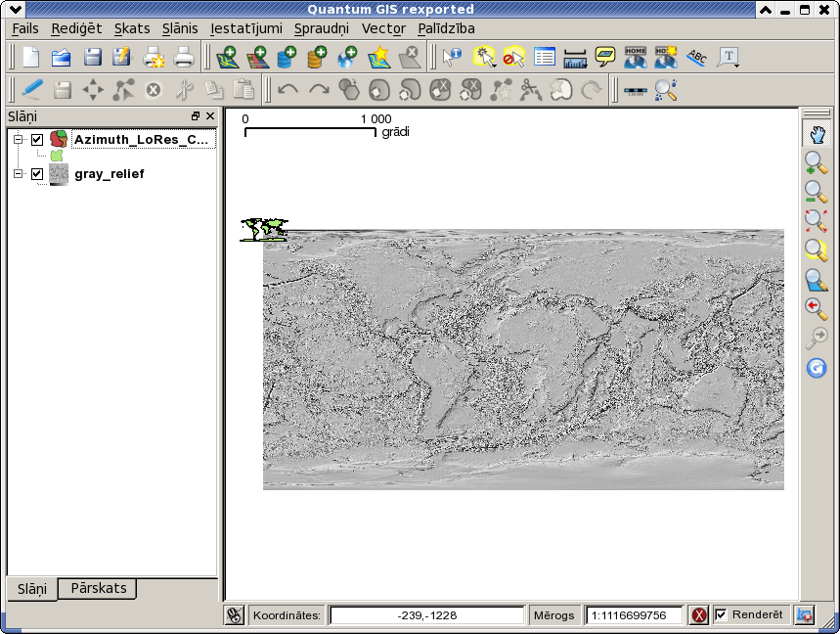
Task: Select the gray_relief layer name
Action: point(110,173)
